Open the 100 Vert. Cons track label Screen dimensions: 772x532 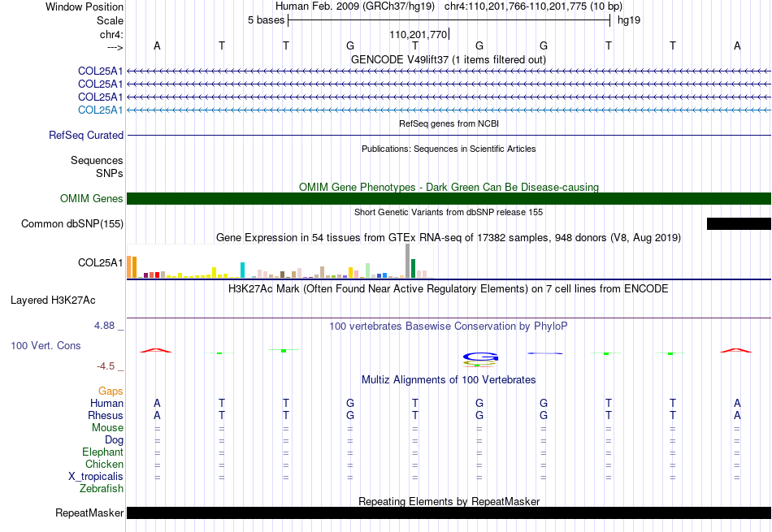click(46, 345)
